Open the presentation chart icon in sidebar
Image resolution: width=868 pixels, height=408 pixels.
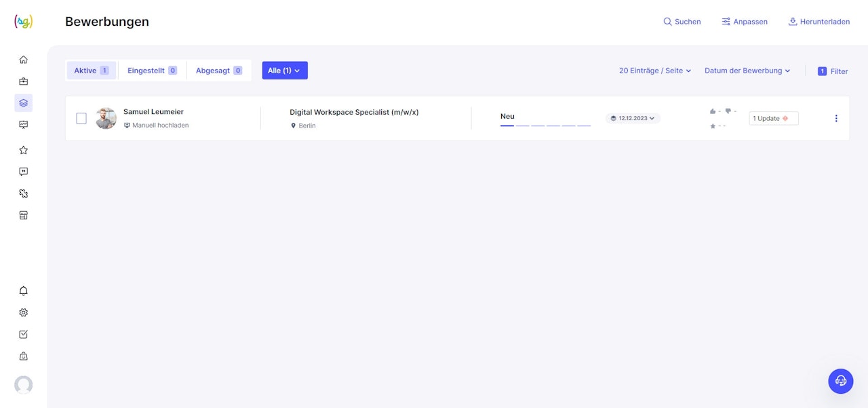coord(24,125)
